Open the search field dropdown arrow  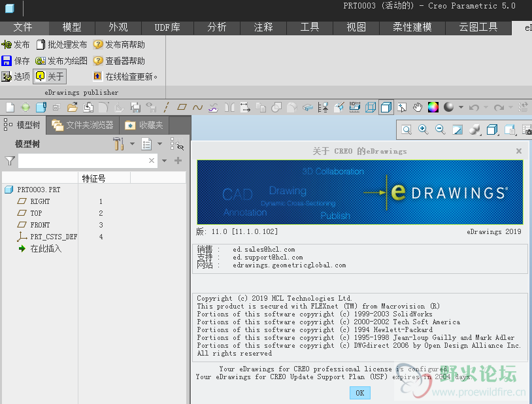click(164, 161)
